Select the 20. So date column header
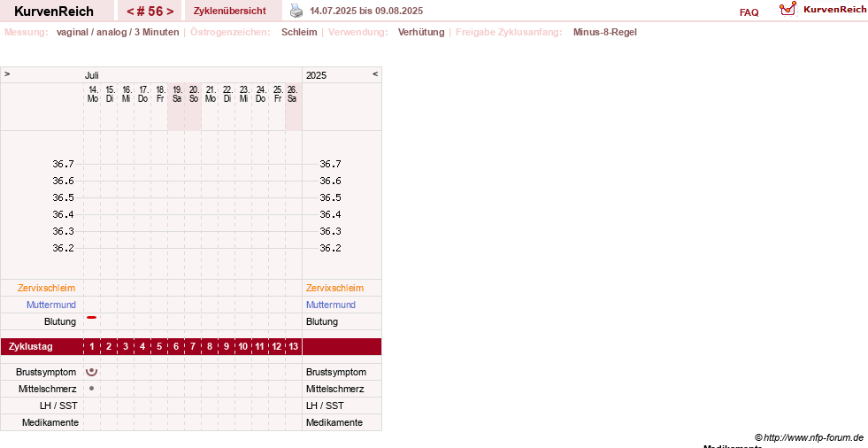Viewport: 868px width, 448px height. (193, 94)
